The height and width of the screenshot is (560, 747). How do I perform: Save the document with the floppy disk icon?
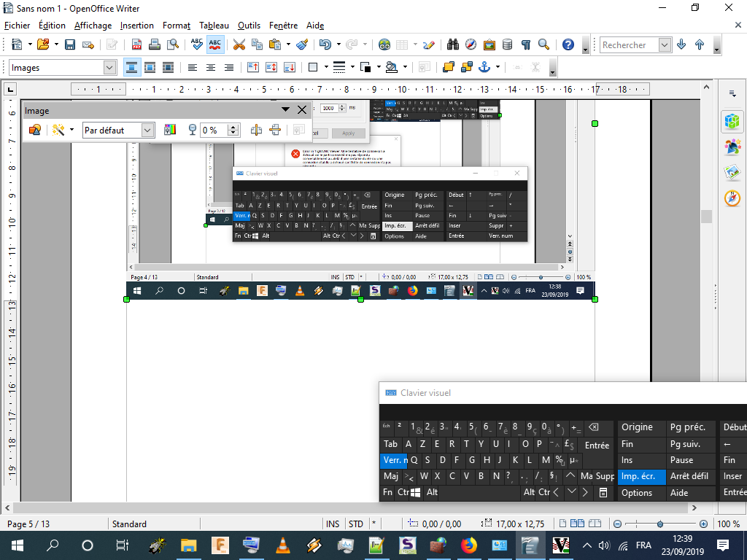tap(70, 44)
